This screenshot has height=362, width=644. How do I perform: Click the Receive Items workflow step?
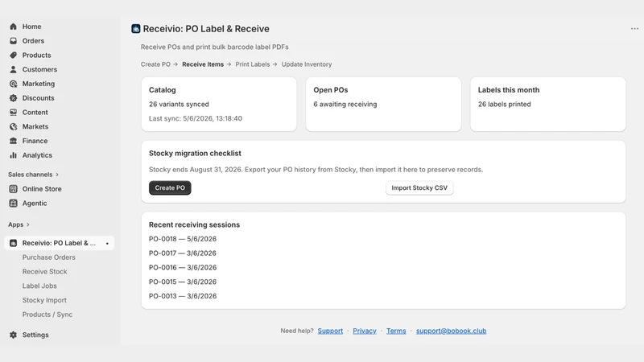203,64
